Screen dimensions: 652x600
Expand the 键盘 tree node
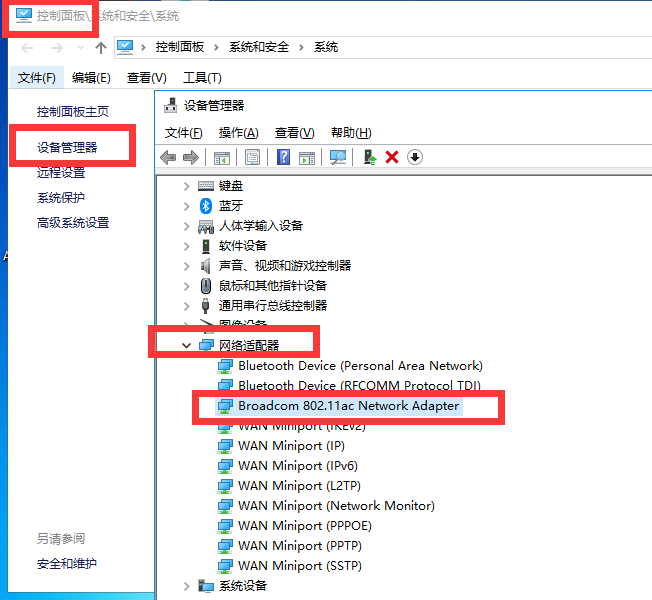[187, 186]
